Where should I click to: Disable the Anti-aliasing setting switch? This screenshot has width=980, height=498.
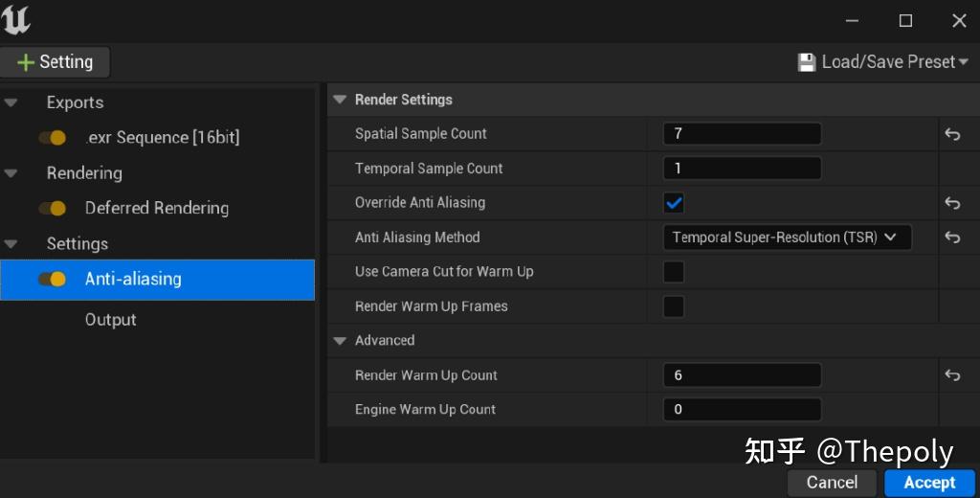click(x=52, y=279)
